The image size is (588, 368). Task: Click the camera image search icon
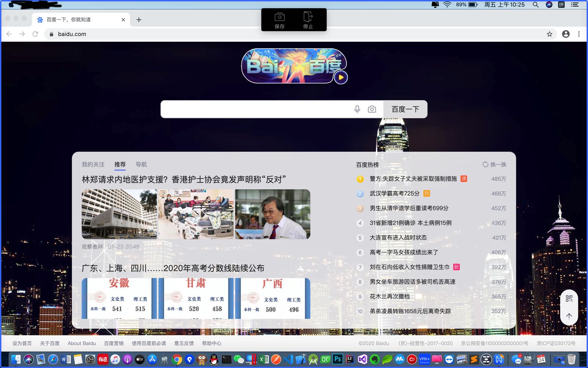(372, 109)
